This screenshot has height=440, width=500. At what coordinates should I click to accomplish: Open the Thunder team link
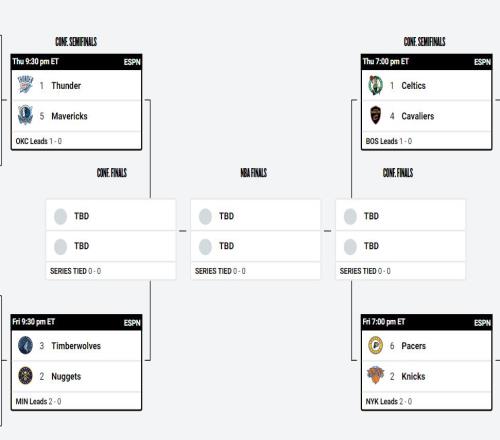[66, 86]
